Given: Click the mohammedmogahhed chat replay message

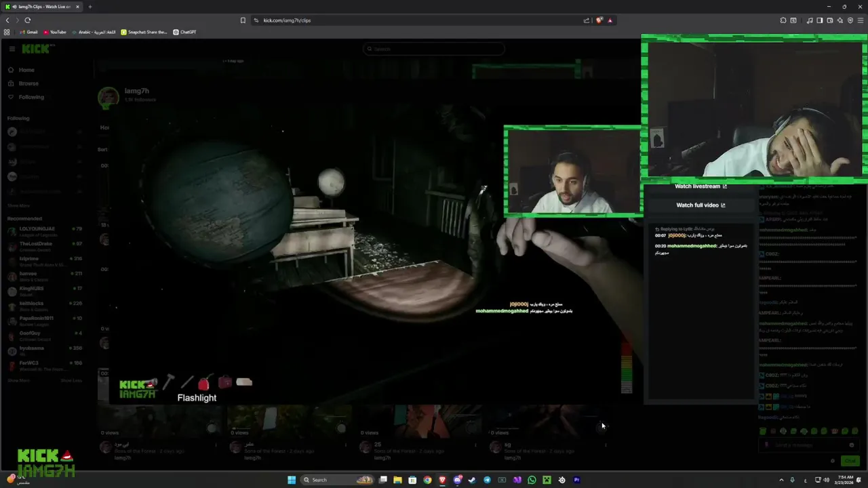Looking at the screenshot, I should [x=701, y=249].
